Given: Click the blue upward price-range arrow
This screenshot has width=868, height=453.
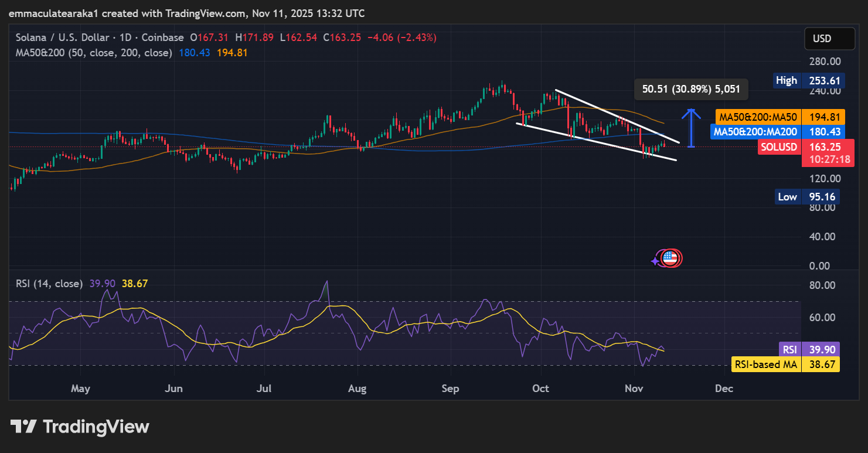Looking at the screenshot, I should coord(692,128).
